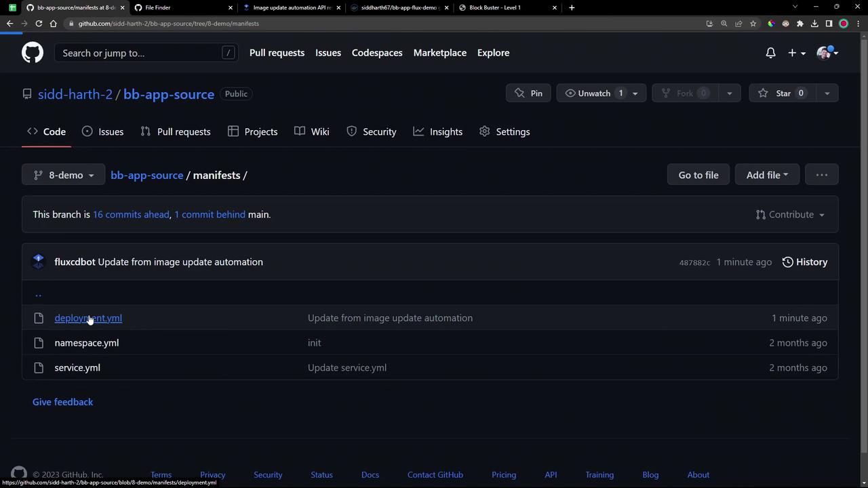Open Codespaces in top navigation
The image size is (868, 488).
pyautogui.click(x=377, y=53)
